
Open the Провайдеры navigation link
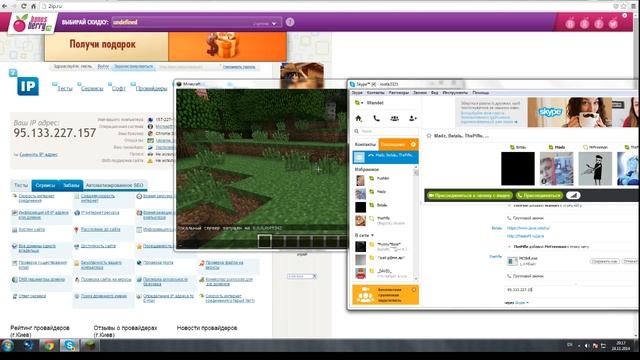tap(151, 88)
